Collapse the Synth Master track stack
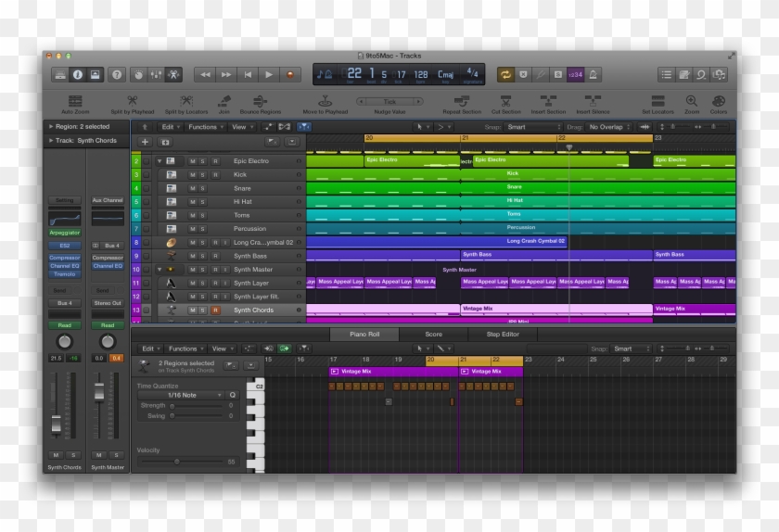The width and height of the screenshot is (779, 532). point(160,269)
